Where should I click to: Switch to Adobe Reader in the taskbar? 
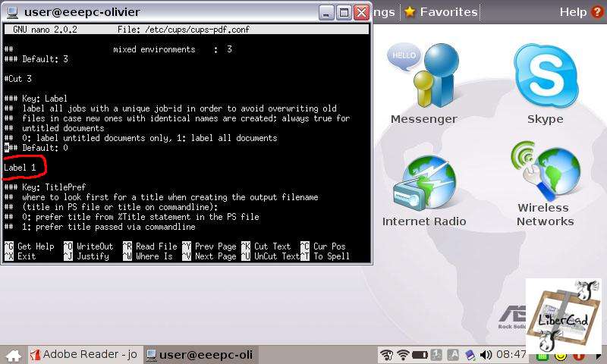(x=83, y=355)
